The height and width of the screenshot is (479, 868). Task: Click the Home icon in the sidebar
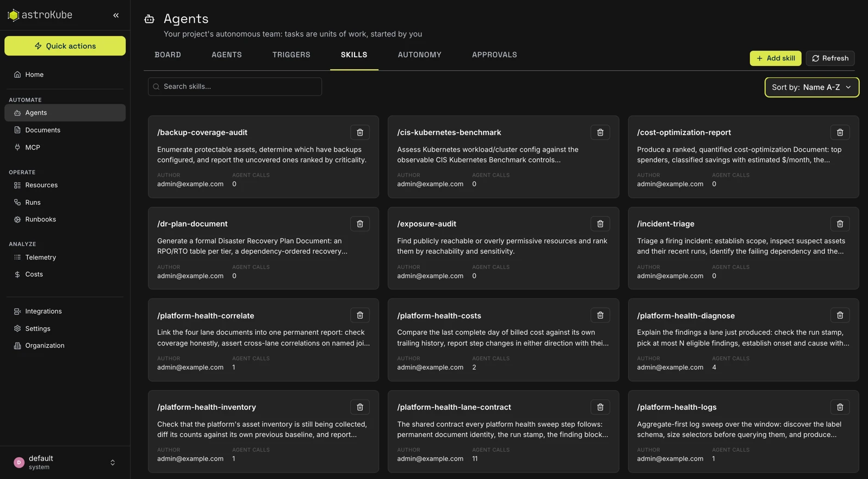[x=17, y=75]
